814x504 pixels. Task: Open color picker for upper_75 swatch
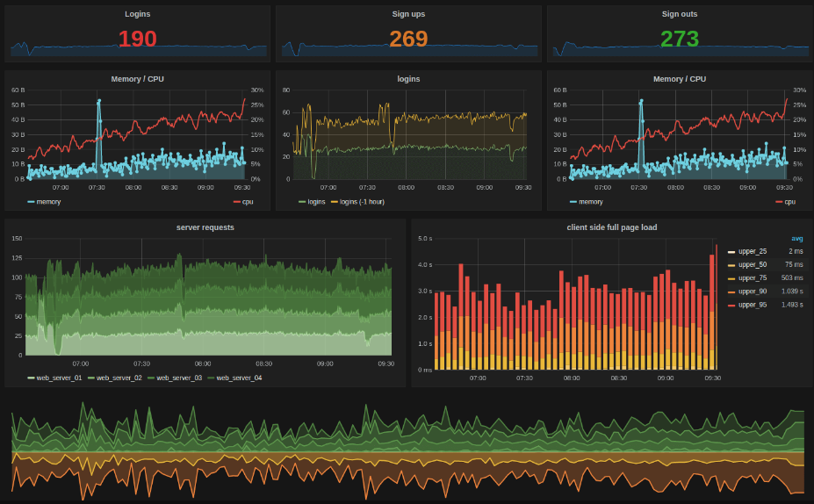[x=731, y=279]
